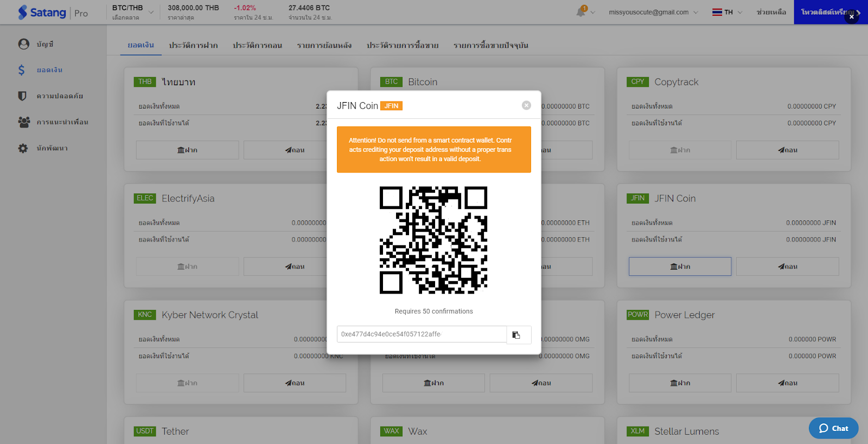The height and width of the screenshot is (444, 868).
Task: Click the orange smart contract warning notice
Action: click(x=433, y=150)
